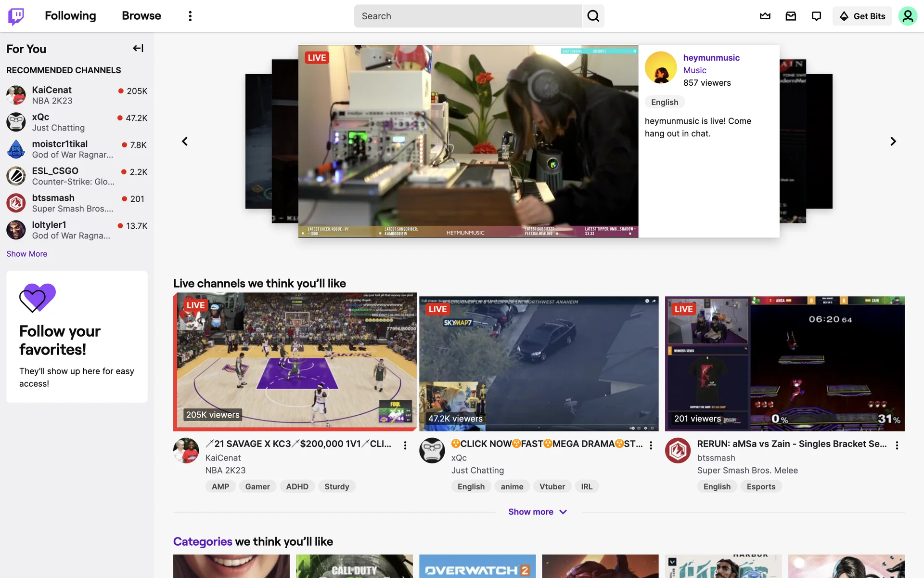924x578 pixels.
Task: Click inside the Search field
Action: (467, 16)
